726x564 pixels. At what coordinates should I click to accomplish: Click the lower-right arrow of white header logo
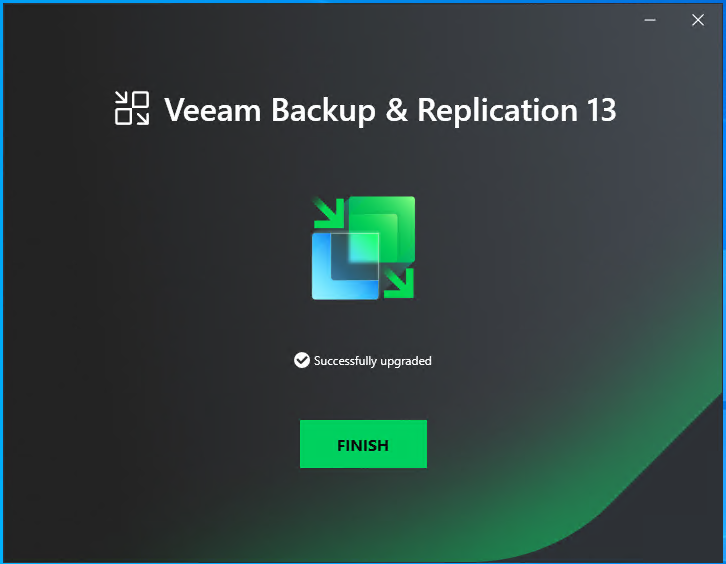(x=142, y=118)
